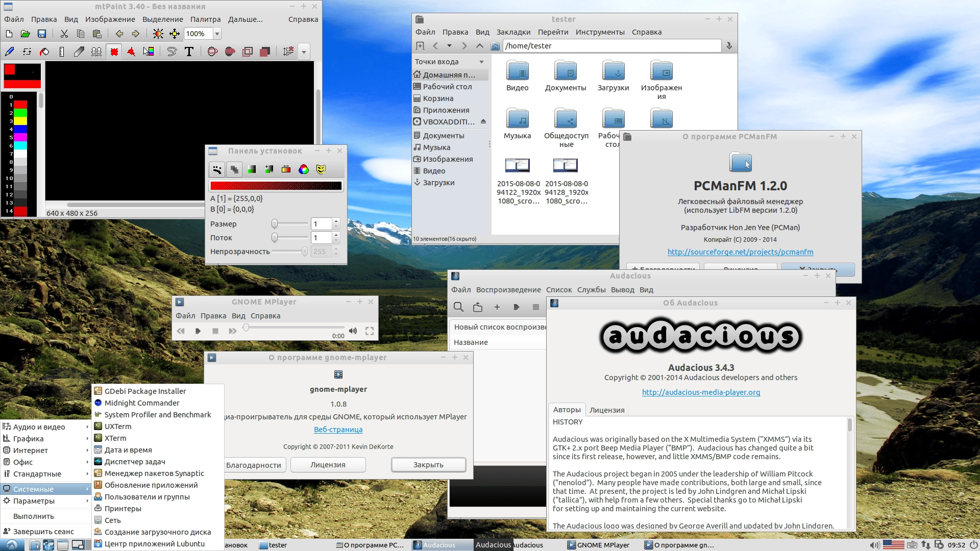Toggle fullscreen in GNOME MPlayer

coord(370,331)
